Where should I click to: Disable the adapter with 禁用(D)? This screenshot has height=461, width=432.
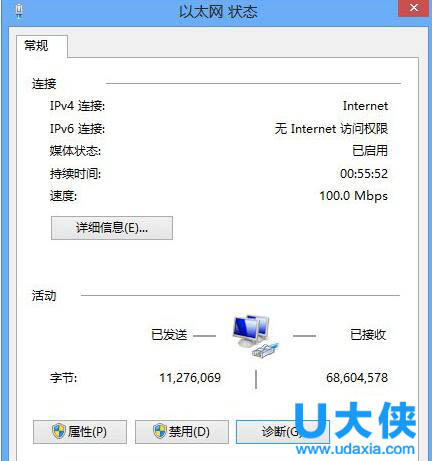[x=182, y=432]
